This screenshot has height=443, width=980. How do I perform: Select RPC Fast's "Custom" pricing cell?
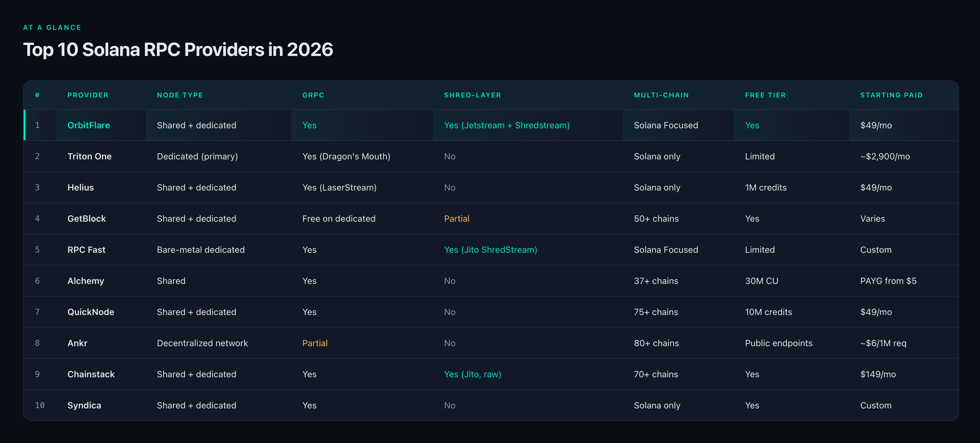[876, 250]
